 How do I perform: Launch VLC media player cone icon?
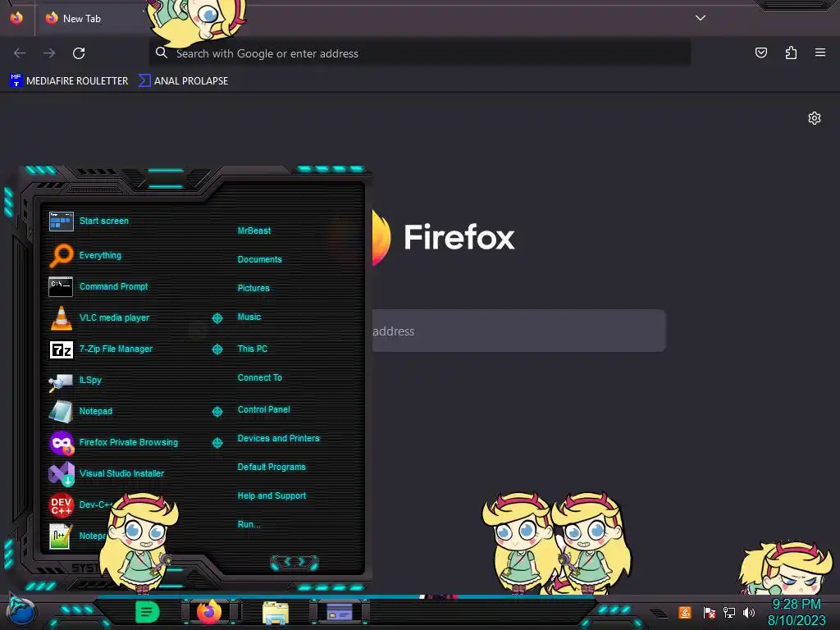point(61,317)
